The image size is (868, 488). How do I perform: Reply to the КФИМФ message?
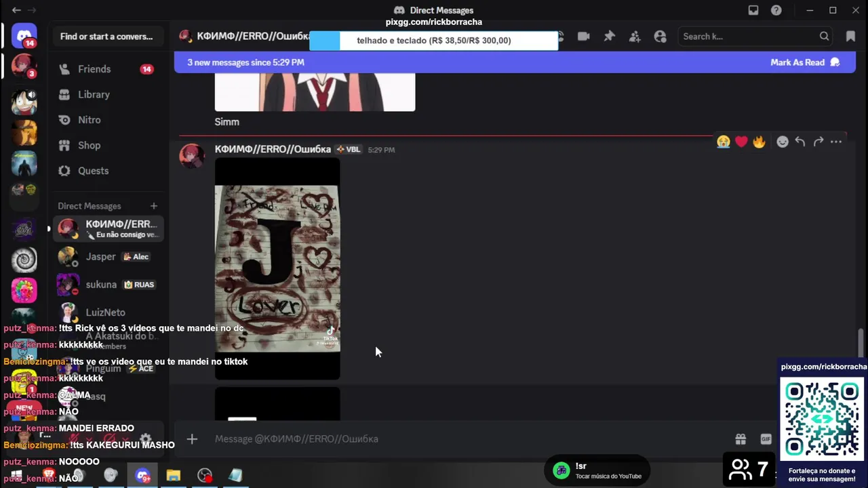tap(800, 142)
